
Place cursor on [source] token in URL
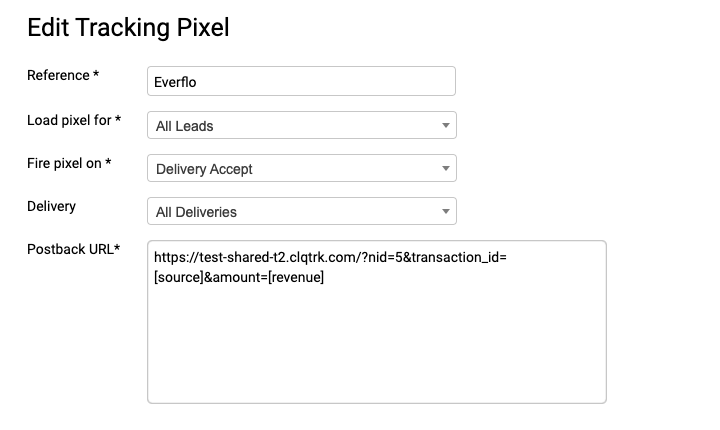tap(179, 277)
